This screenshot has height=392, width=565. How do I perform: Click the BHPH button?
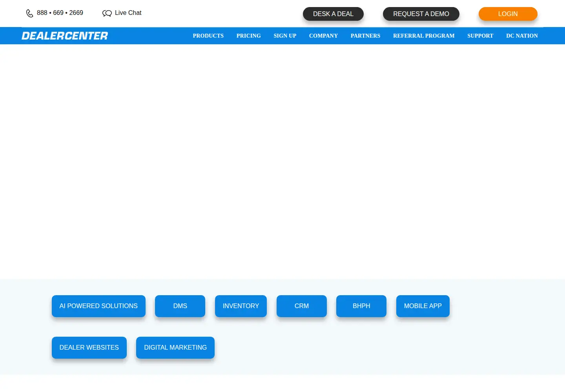tap(361, 306)
